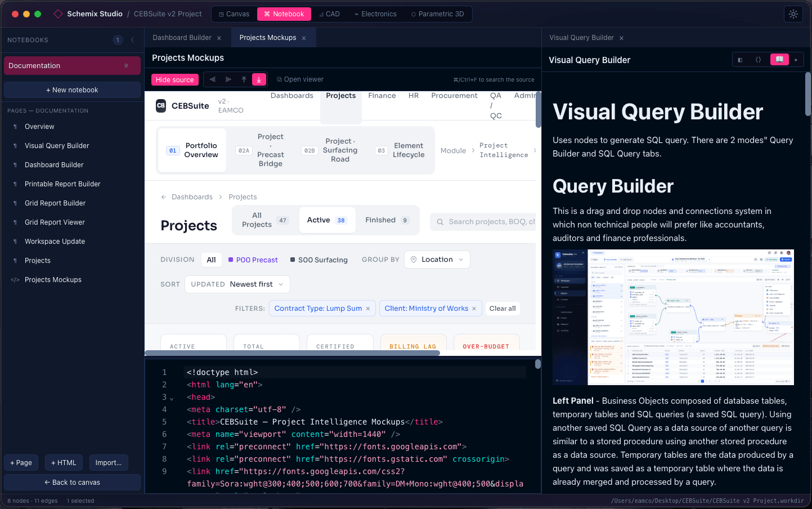812x509 pixels.
Task: Open the Group By Location dropdown
Action: [x=437, y=260]
